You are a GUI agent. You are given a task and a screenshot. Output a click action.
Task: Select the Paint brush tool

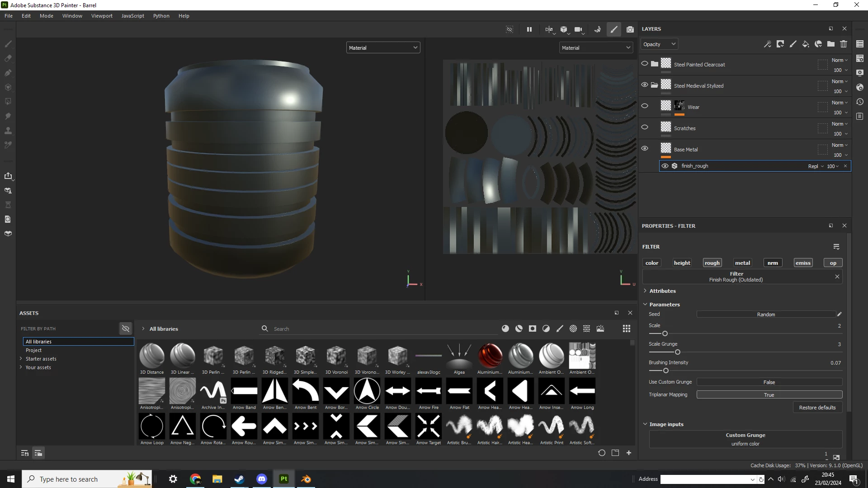pos(8,44)
